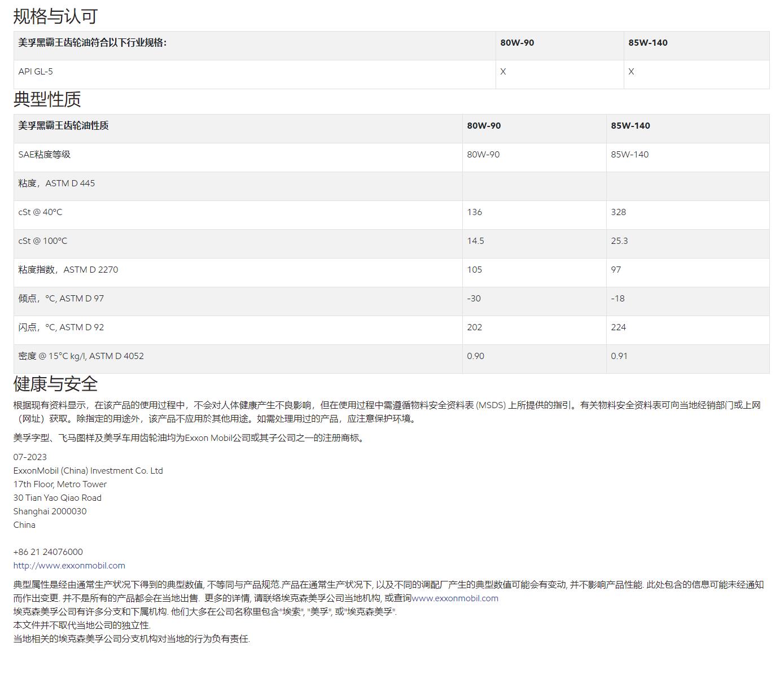Click the 粘度指数，ASTM D 2270 label
This screenshot has width=784, height=678.
pyautogui.click(x=68, y=270)
